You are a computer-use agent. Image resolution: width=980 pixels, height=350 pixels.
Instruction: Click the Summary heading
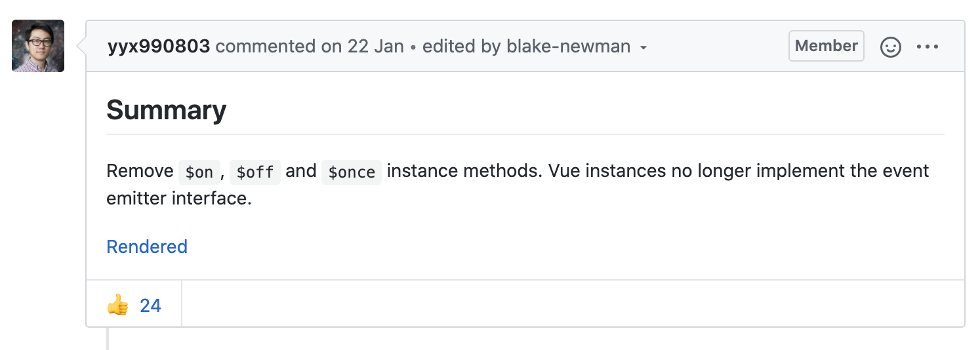click(x=166, y=109)
